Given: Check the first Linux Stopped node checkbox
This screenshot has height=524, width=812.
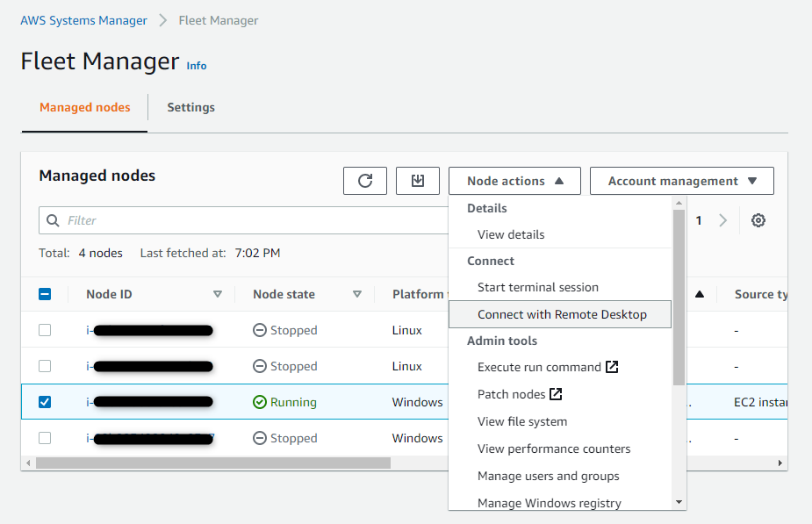Looking at the screenshot, I should [x=45, y=330].
